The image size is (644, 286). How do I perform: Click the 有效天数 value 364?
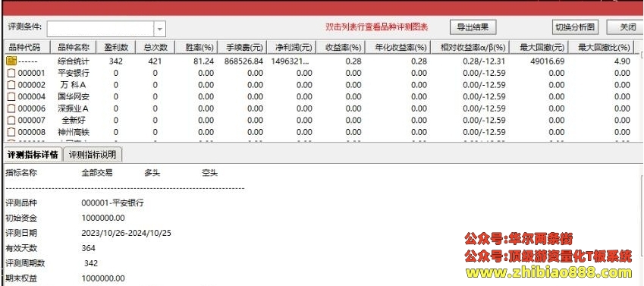(x=88, y=248)
